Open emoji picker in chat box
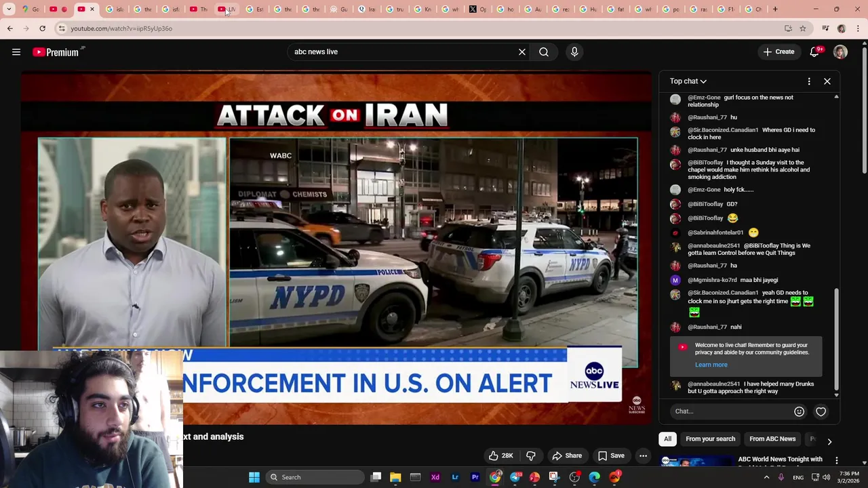868x488 pixels. (x=799, y=411)
